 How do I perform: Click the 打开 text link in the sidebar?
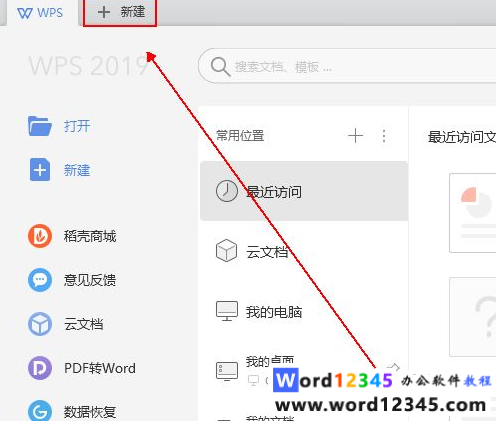click(77, 126)
